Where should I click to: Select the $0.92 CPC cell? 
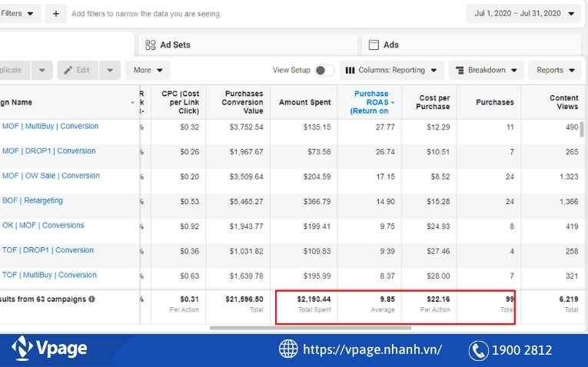189,226
